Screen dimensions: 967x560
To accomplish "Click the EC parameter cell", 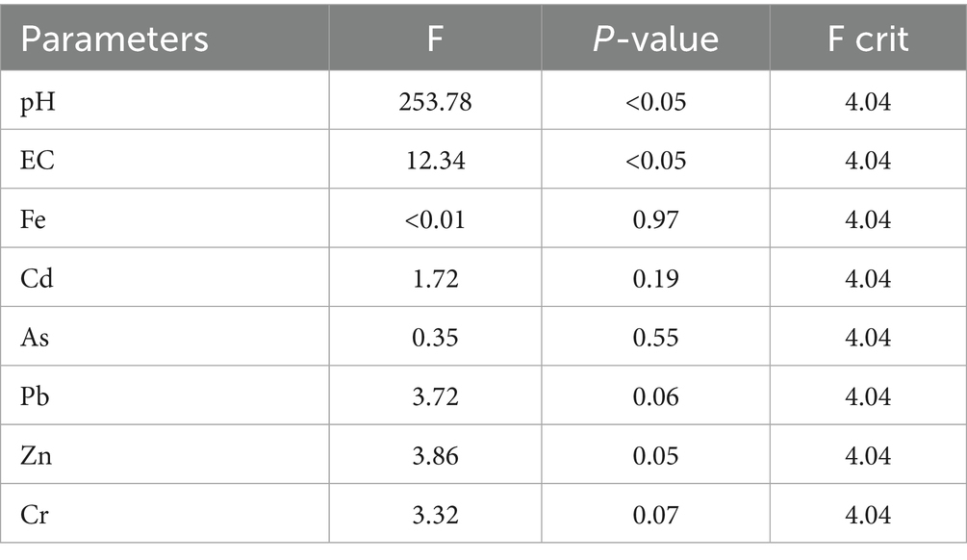I will pos(38,160).
